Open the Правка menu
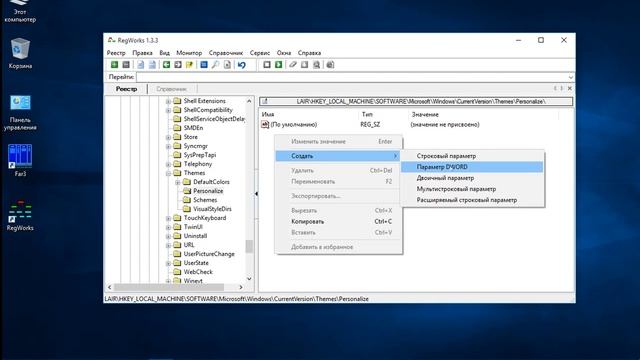Image resolution: width=640 pixels, height=360 pixels. tap(142, 53)
